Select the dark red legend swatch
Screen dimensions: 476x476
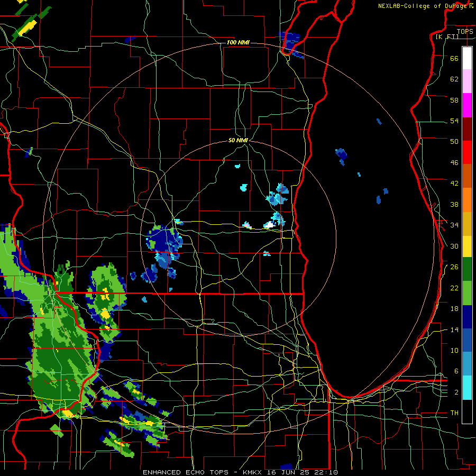(467, 129)
